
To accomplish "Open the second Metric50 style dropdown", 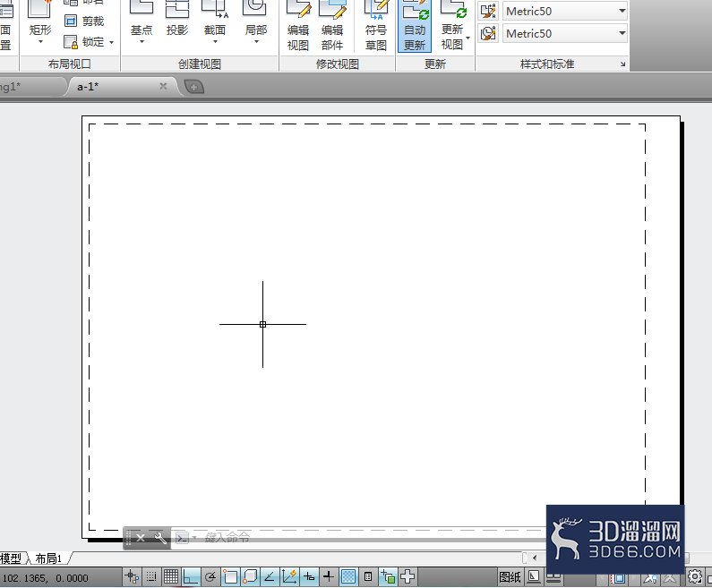I will click(x=565, y=33).
